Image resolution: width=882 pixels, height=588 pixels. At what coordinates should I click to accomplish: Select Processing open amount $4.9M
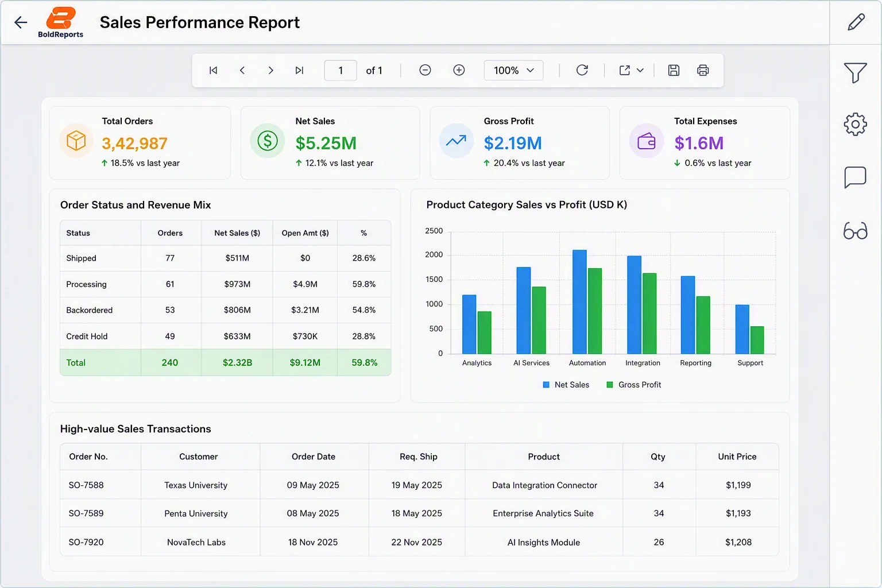305,284
